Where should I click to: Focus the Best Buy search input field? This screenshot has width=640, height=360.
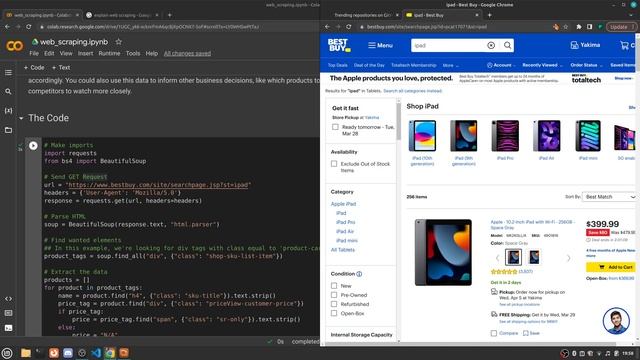(x=448, y=45)
